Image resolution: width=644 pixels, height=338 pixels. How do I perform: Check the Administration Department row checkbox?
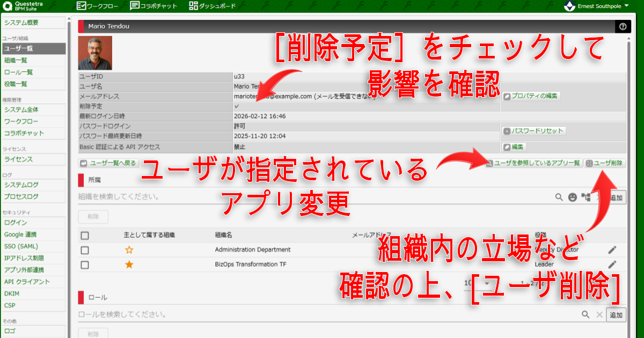(85, 250)
